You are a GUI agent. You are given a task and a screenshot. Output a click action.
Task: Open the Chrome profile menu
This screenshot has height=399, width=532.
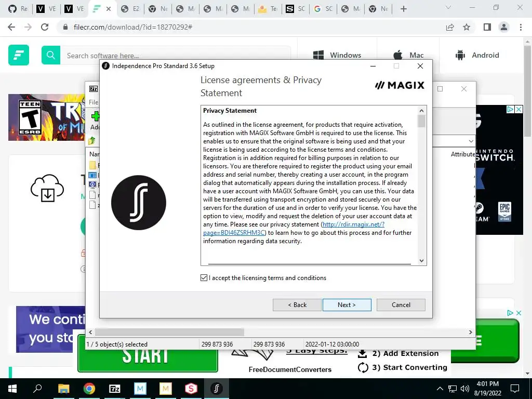[504, 27]
